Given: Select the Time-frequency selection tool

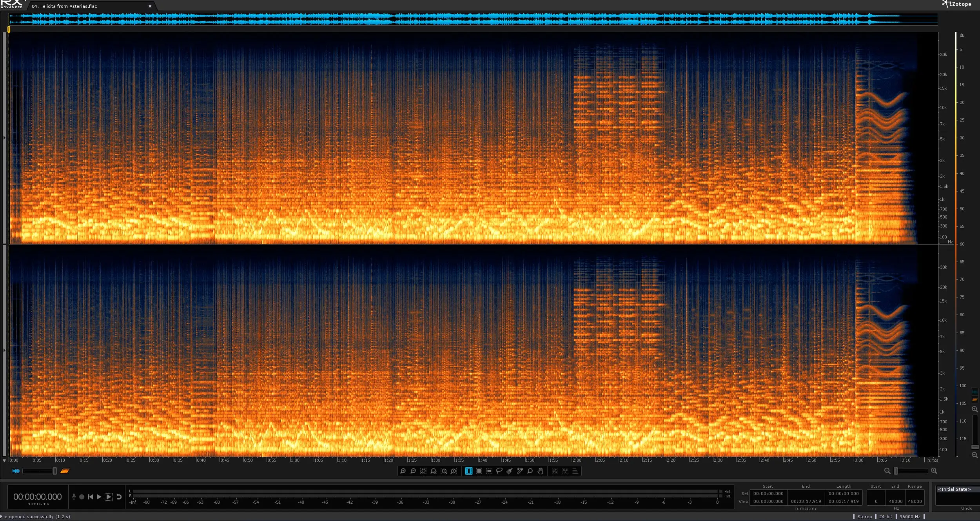Looking at the screenshot, I should tap(479, 471).
